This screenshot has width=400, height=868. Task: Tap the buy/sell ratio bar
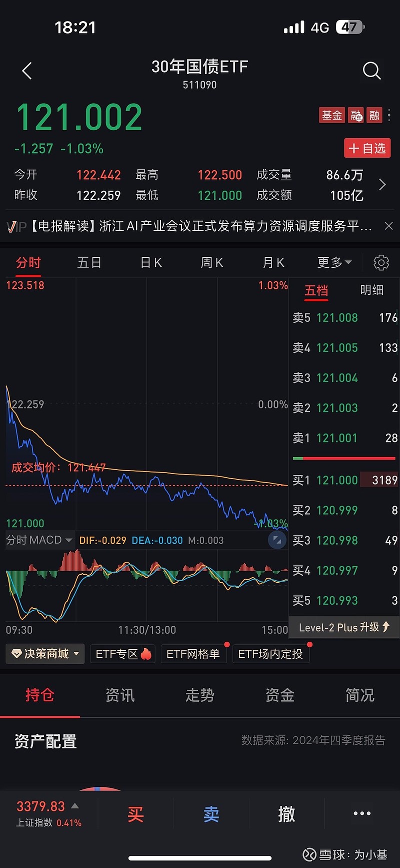point(344,458)
